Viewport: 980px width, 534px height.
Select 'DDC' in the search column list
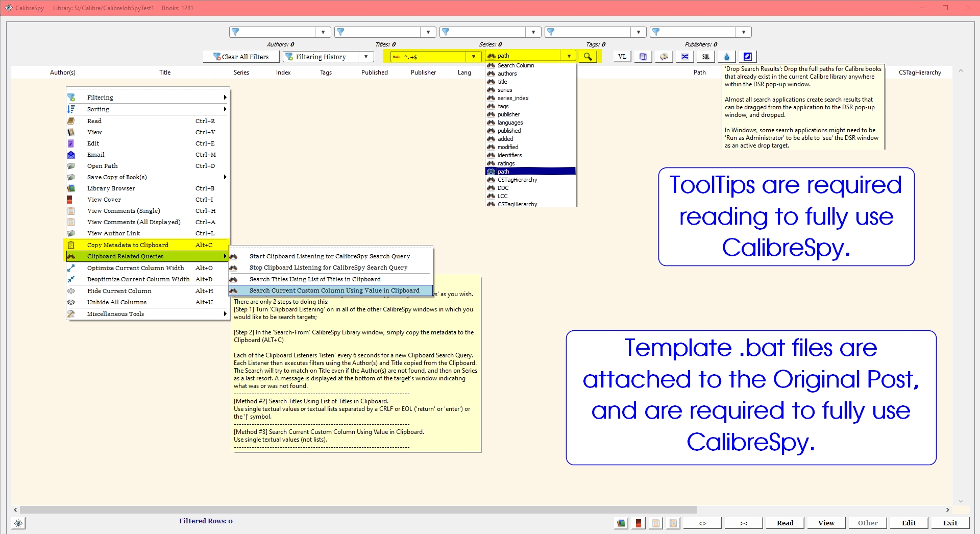531,188
